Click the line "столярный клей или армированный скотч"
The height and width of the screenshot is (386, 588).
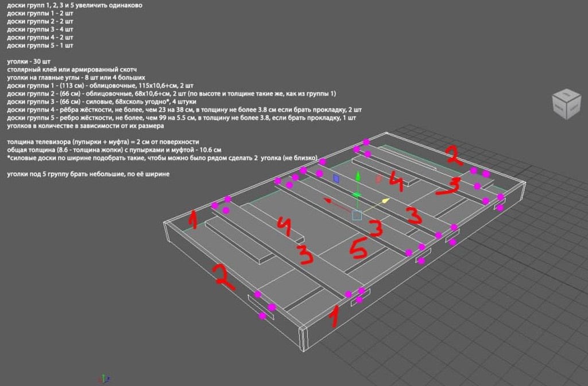pyautogui.click(x=72, y=69)
